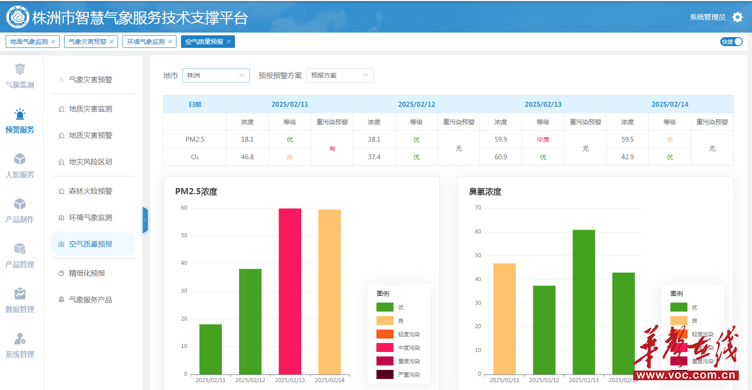Click the 良 yellow swatch in PM2.5 legend
The height and width of the screenshot is (390, 752).
pos(385,320)
